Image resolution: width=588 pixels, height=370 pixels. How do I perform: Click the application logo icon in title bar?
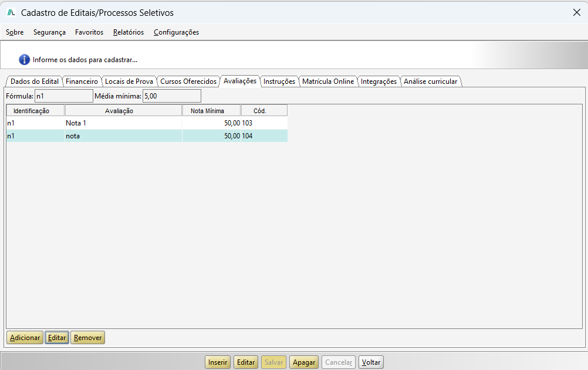tap(11, 13)
